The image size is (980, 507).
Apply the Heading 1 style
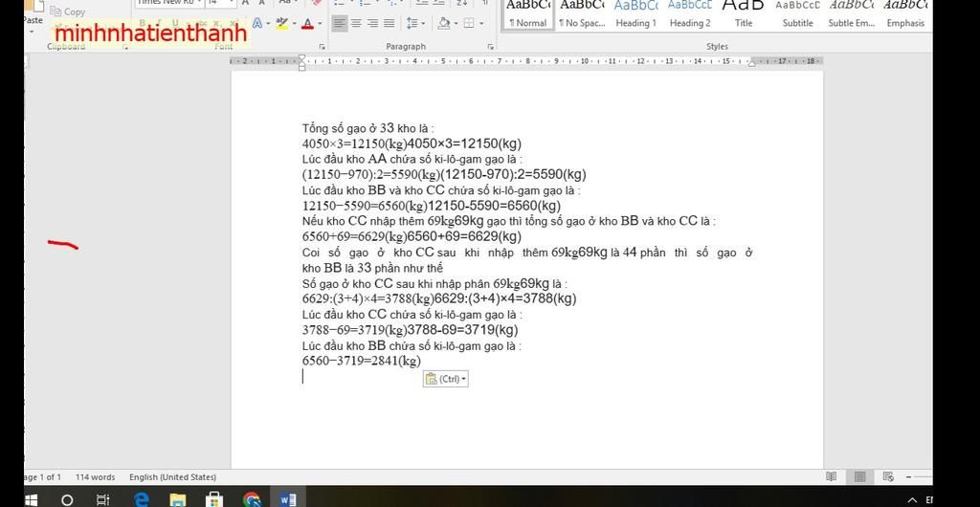[635, 14]
